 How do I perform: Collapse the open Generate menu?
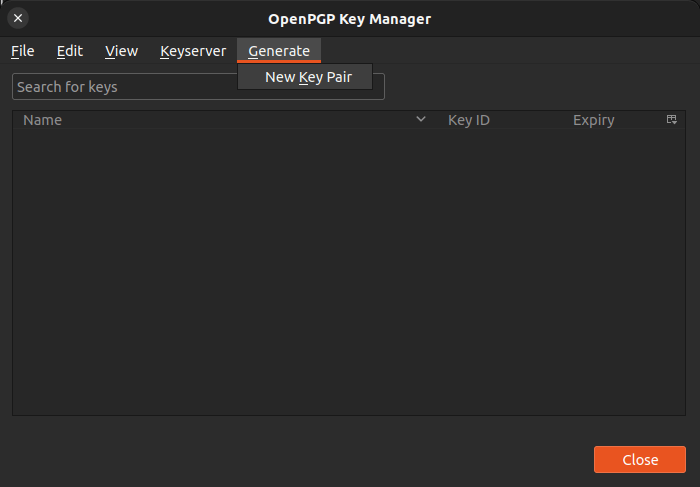(x=279, y=51)
